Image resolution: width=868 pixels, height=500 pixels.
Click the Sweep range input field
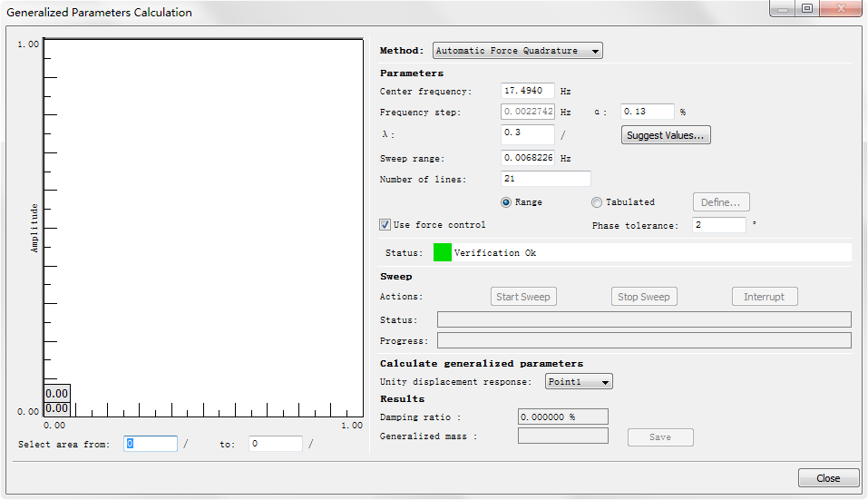tap(528, 158)
